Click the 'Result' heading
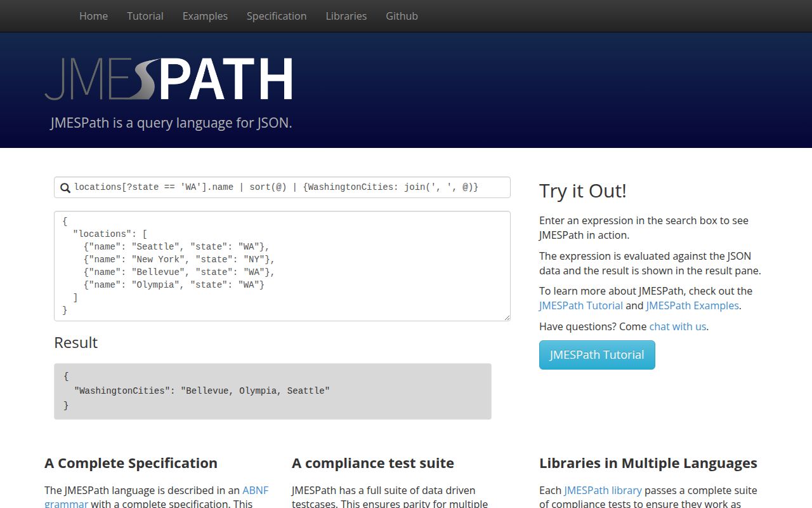The height and width of the screenshot is (508, 812). 76,343
